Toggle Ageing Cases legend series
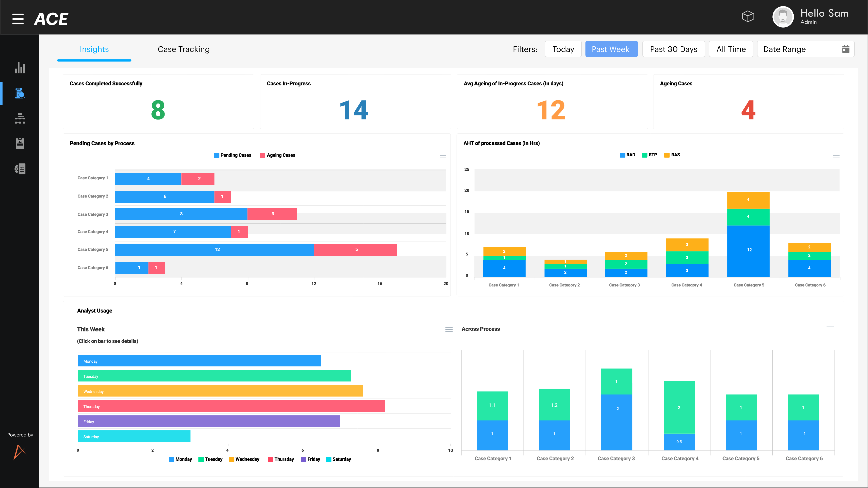 tap(277, 155)
